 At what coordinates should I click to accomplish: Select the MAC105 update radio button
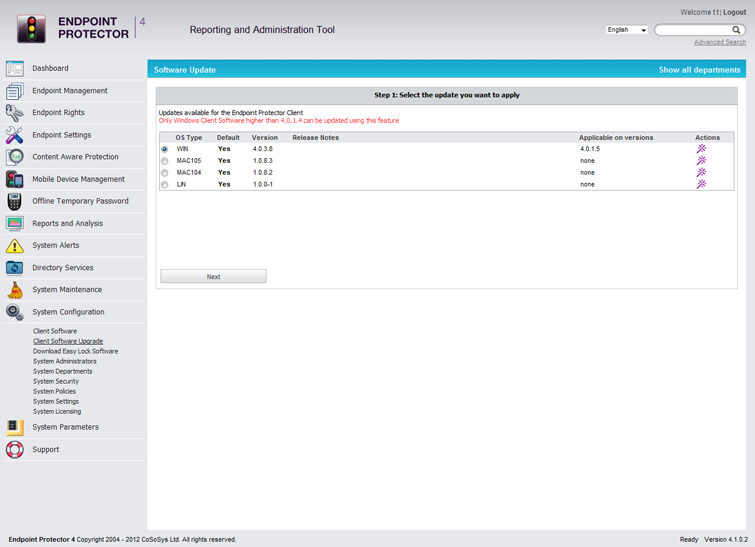point(165,161)
